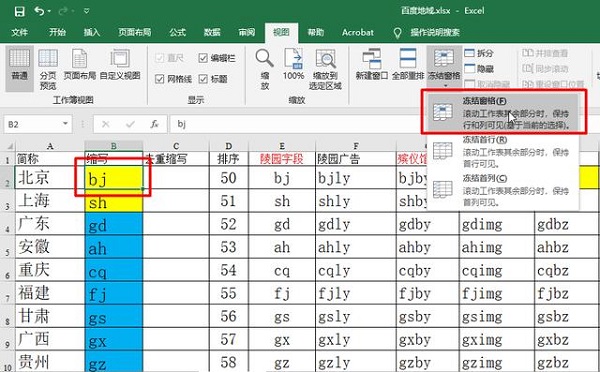Open the Acrobat ribbon tab
This screenshot has width=600, height=372.
tap(358, 32)
